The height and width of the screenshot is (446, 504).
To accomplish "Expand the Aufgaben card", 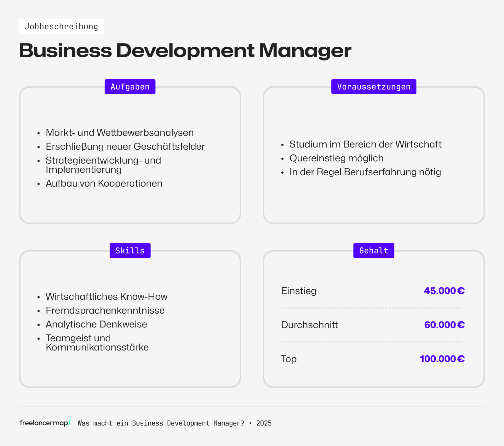I will (130, 154).
